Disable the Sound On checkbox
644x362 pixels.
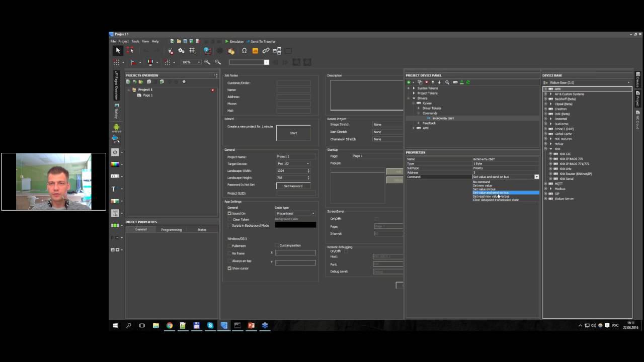(x=229, y=214)
